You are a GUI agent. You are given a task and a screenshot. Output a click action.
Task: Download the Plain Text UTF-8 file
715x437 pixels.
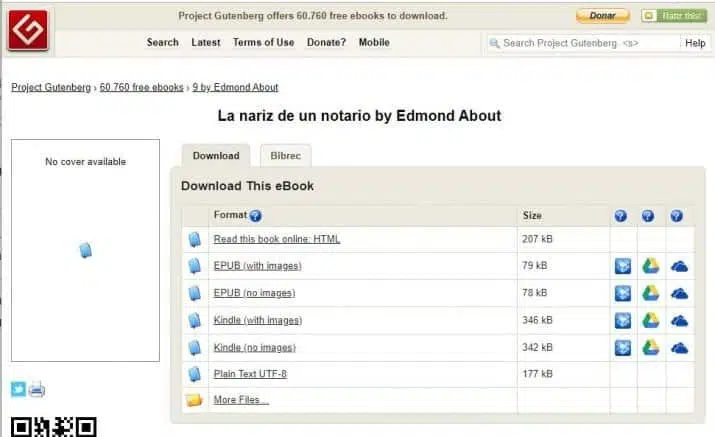coord(250,374)
